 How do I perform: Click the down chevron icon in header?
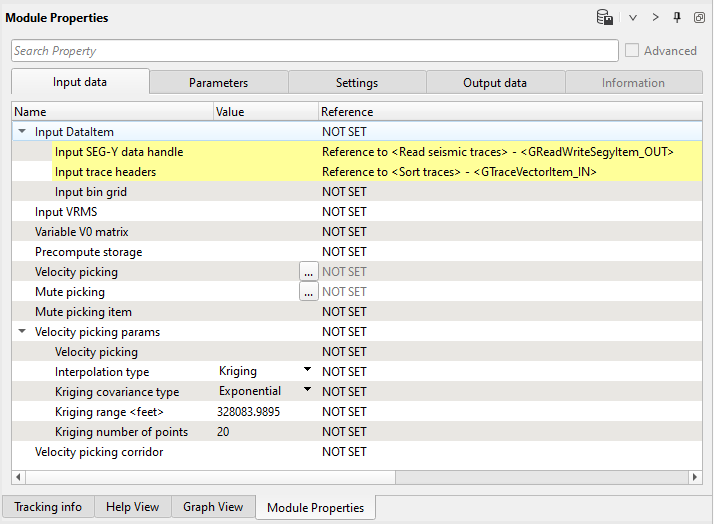point(633,18)
